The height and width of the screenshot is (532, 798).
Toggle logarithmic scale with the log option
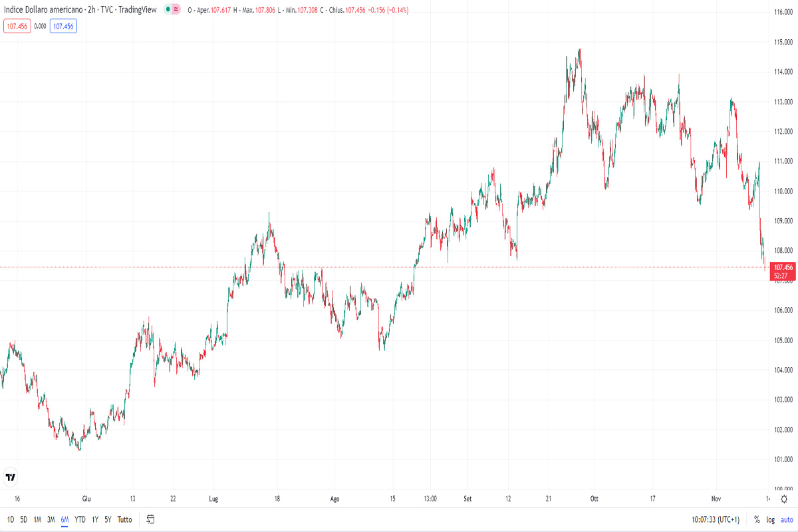point(769,519)
